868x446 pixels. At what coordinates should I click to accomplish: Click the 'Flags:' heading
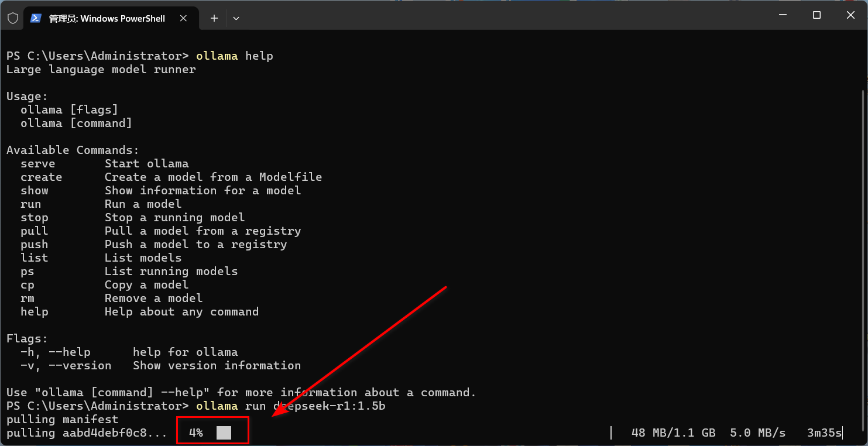(x=28, y=339)
